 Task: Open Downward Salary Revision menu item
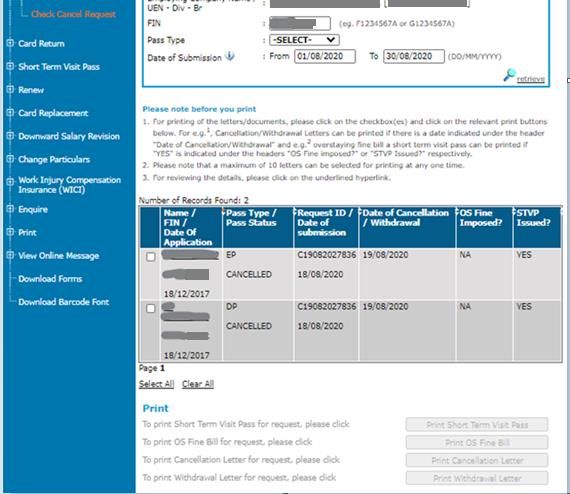pyautogui.click(x=69, y=136)
